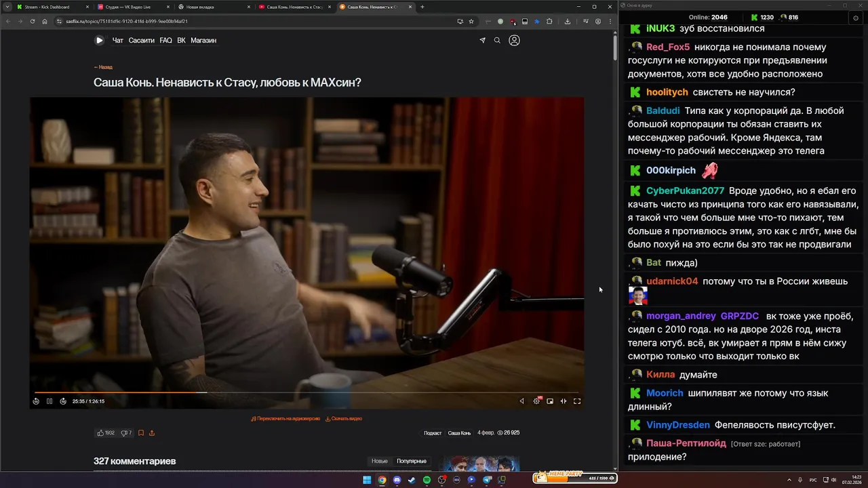Open chat settings gear icon in chat window

(856, 18)
